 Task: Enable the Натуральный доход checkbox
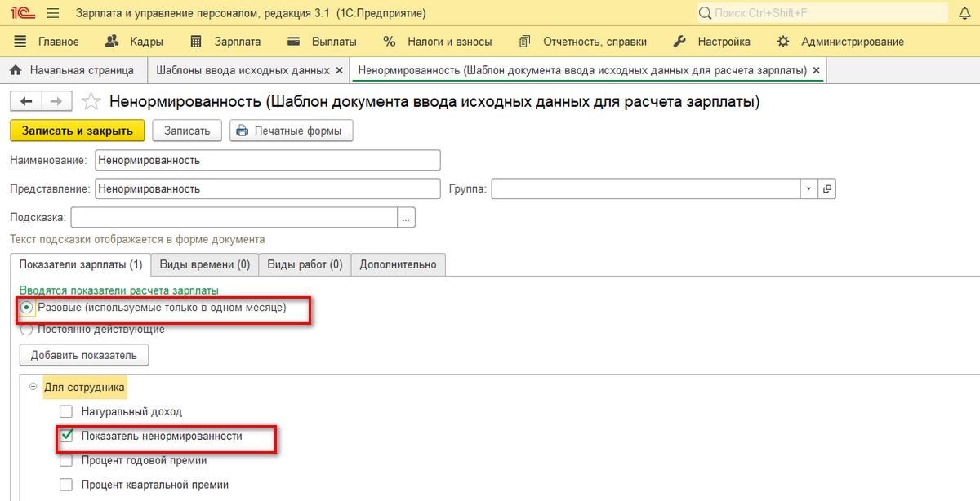(x=66, y=411)
